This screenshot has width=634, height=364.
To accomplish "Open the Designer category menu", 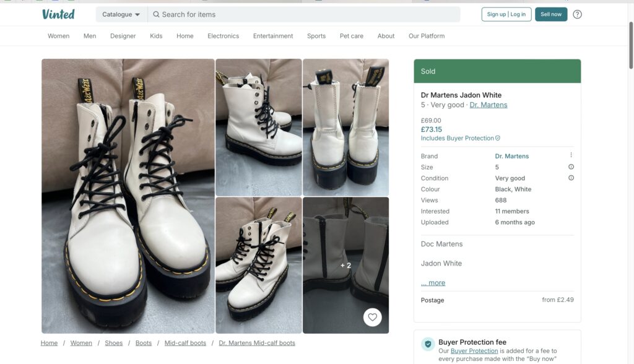I will point(123,36).
